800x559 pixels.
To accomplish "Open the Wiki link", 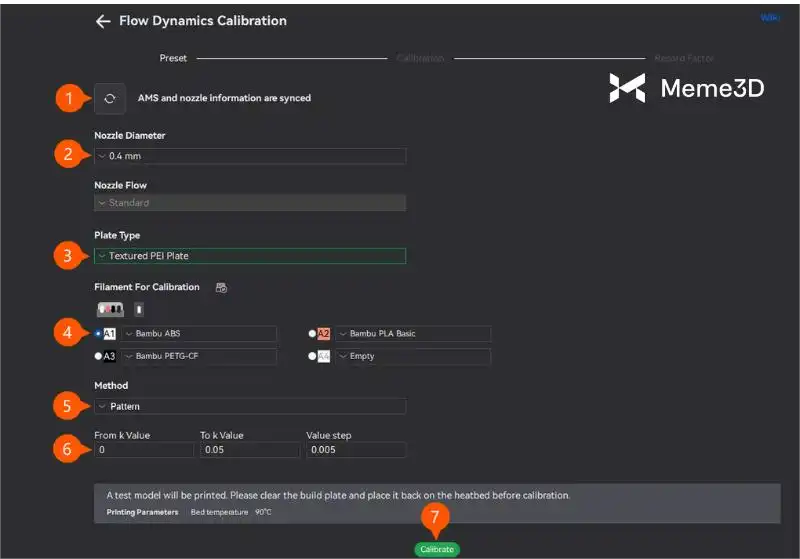I will 770,18.
